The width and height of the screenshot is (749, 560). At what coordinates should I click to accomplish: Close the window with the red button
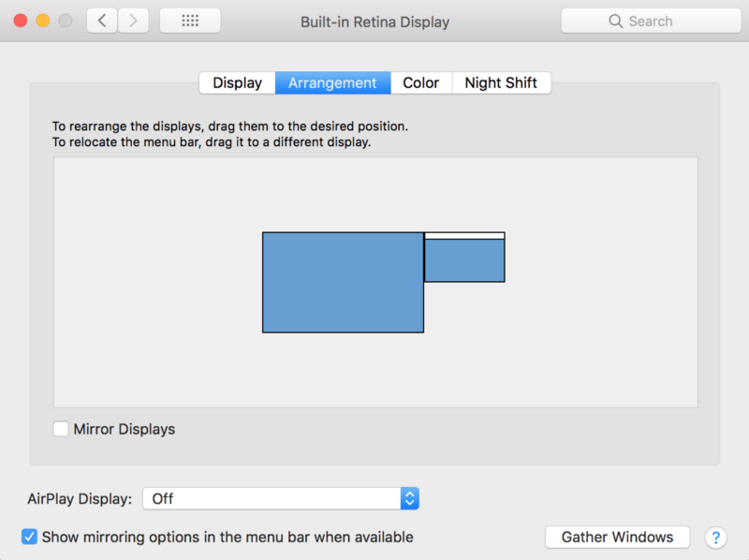21,21
